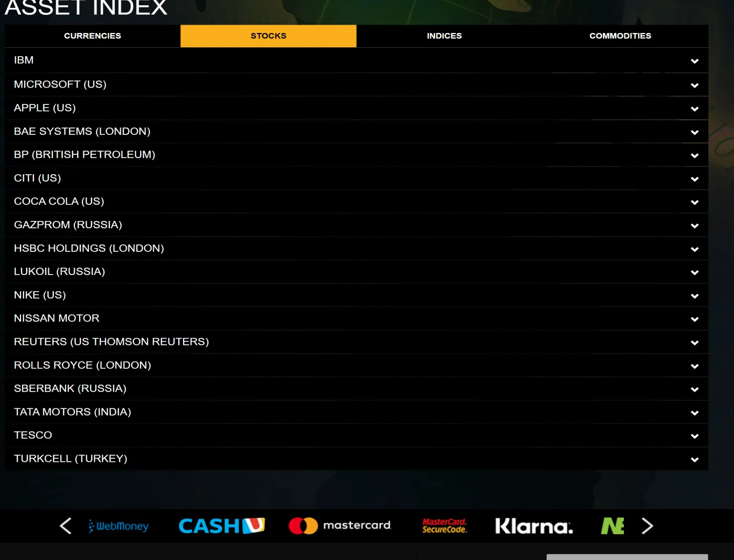734x560 pixels.
Task: Select the APPLE (US) label
Action: pos(45,108)
